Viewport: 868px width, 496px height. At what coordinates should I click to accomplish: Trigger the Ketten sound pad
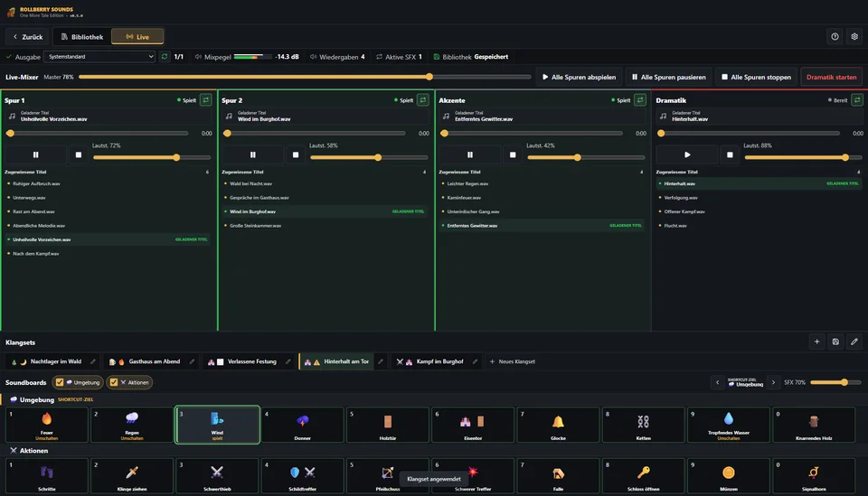643,425
